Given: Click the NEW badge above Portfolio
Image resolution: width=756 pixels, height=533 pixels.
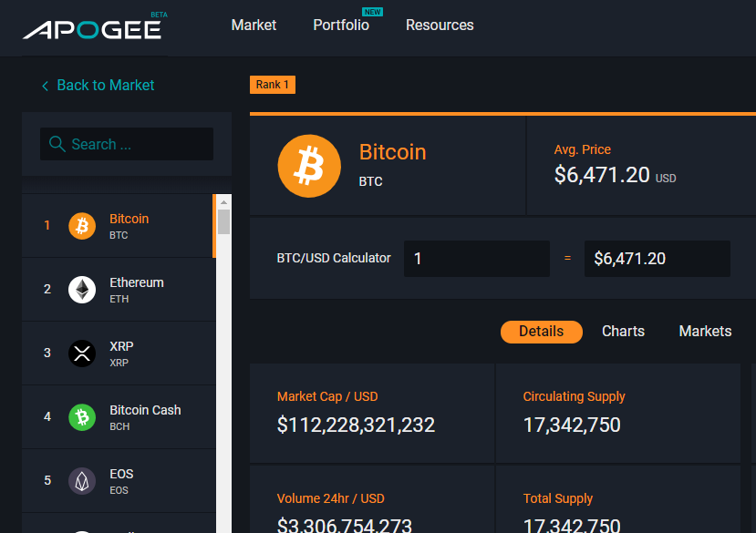Looking at the screenshot, I should [373, 12].
